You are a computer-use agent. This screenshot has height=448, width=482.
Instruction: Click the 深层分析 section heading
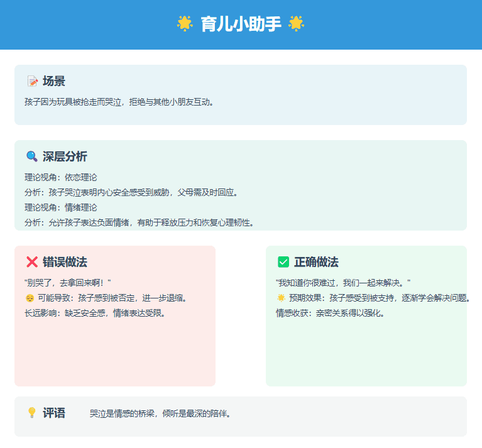[65, 156]
